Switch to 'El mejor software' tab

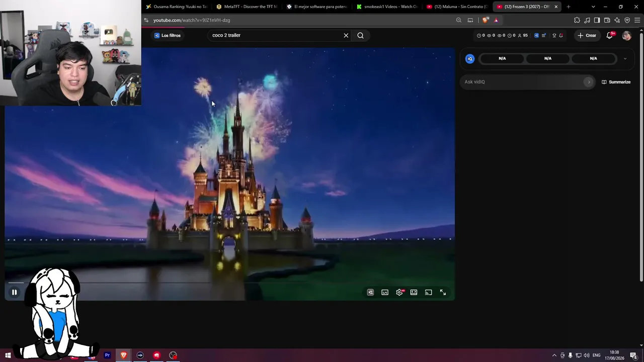(316, 7)
